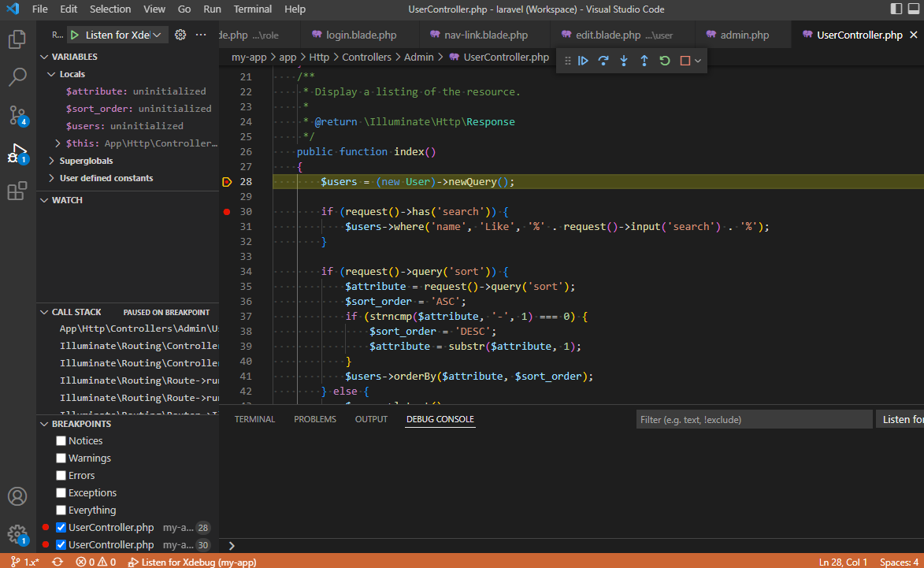Collapse the Locals group
Screen dimensions: 924x568
[x=51, y=74]
